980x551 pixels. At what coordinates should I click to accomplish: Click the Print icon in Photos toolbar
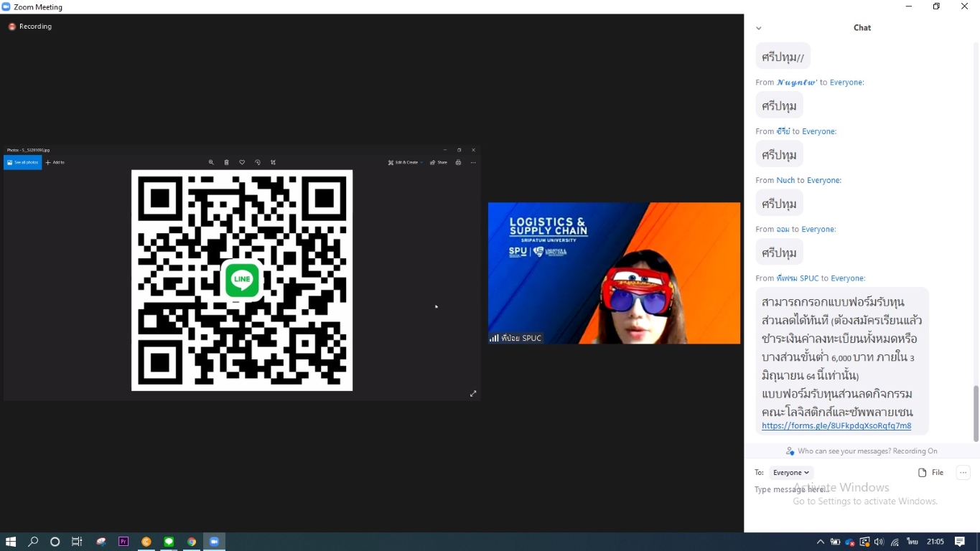(x=458, y=162)
